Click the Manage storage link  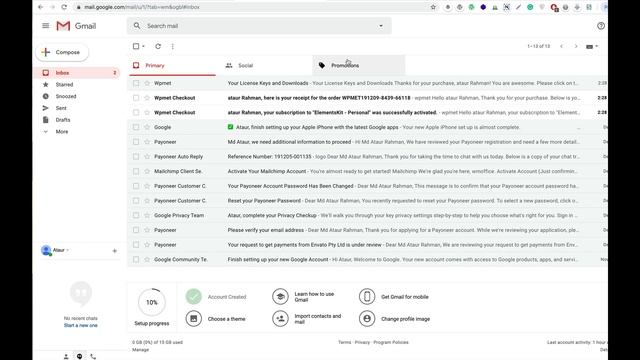tap(140, 350)
